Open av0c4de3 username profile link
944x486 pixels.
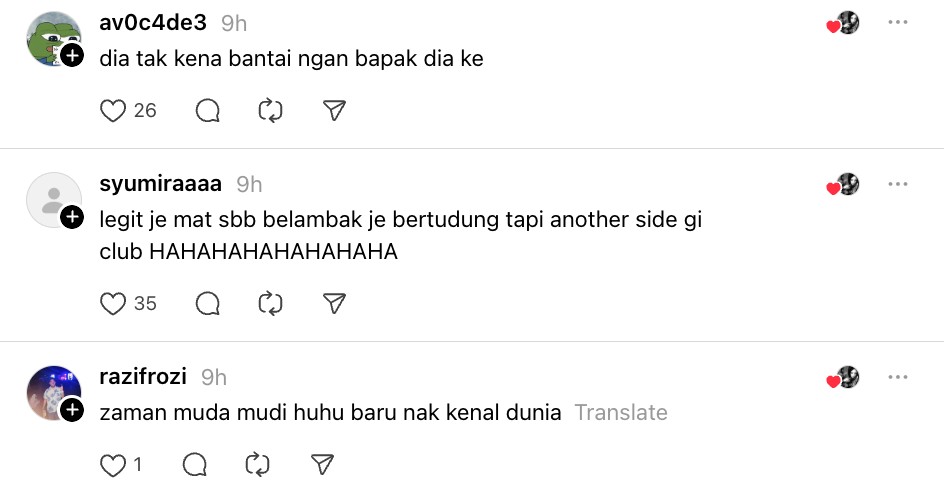(x=153, y=23)
